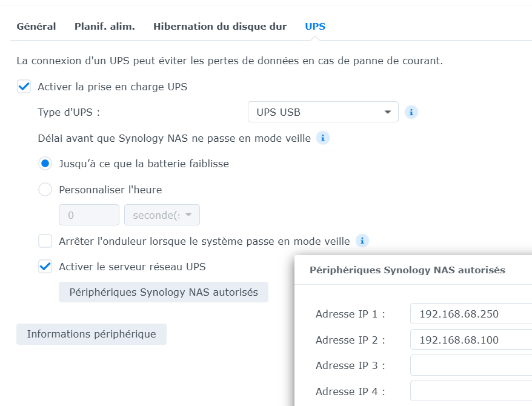
Task: Open Informations périphérique
Action: click(91, 334)
